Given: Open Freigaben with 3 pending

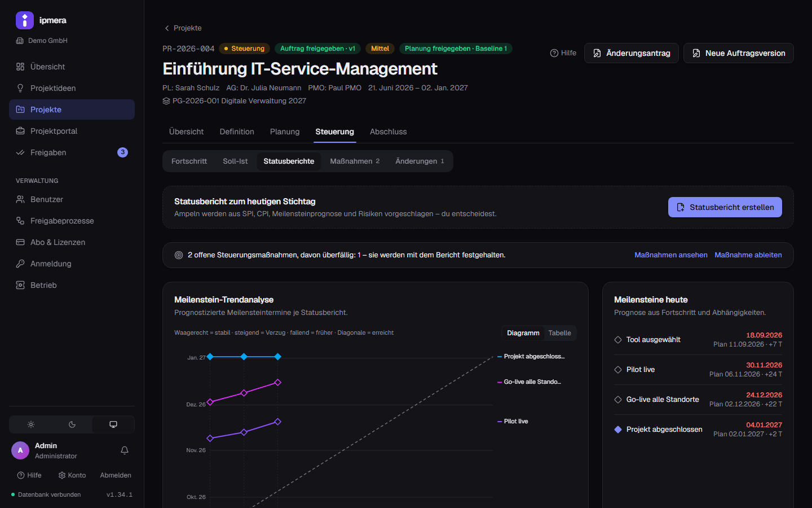Looking at the screenshot, I should coord(72,152).
